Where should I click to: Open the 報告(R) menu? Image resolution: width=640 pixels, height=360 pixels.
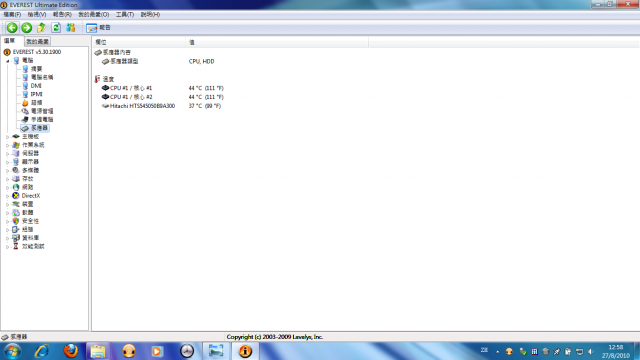(x=62, y=14)
